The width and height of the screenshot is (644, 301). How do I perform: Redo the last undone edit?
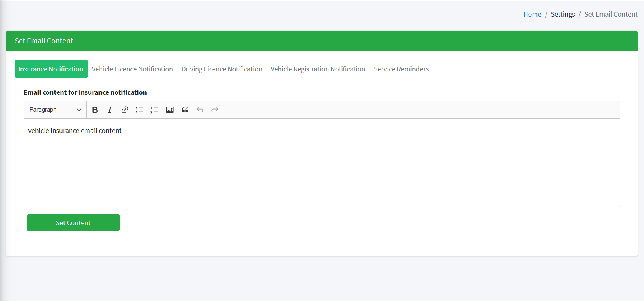click(x=215, y=110)
